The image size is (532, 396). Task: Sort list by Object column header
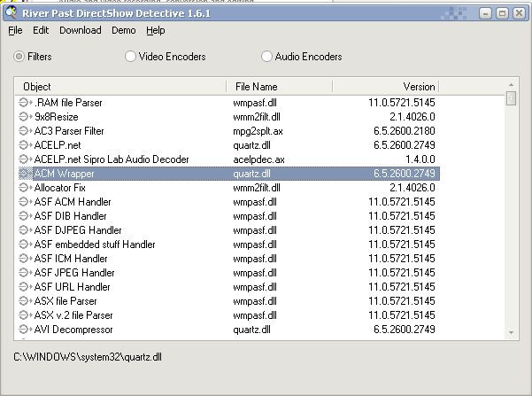coord(120,87)
